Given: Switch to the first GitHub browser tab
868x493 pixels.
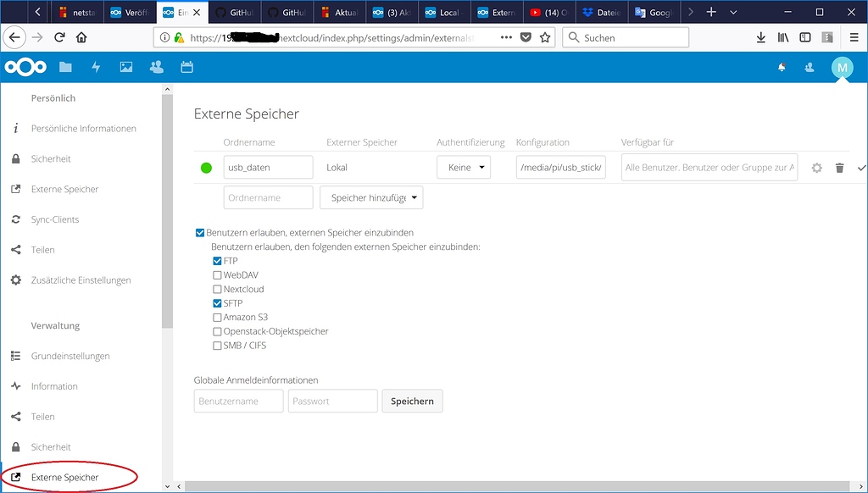Looking at the screenshot, I should (235, 12).
